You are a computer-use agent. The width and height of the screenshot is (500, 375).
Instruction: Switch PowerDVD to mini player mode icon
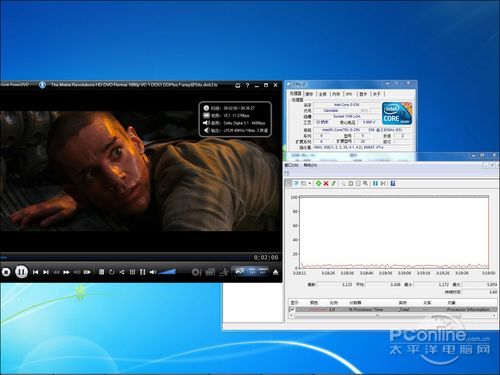pos(238,85)
